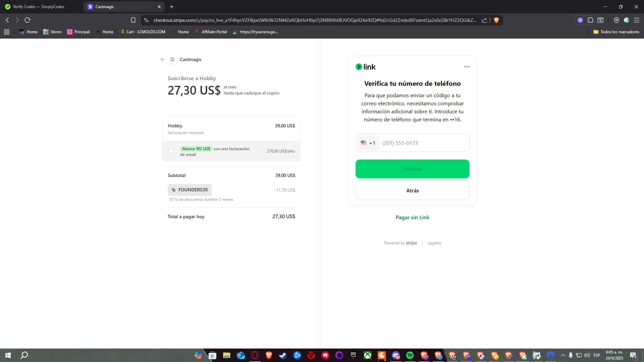
Task: Open tryvanera bookmark
Action: (x=255, y=32)
